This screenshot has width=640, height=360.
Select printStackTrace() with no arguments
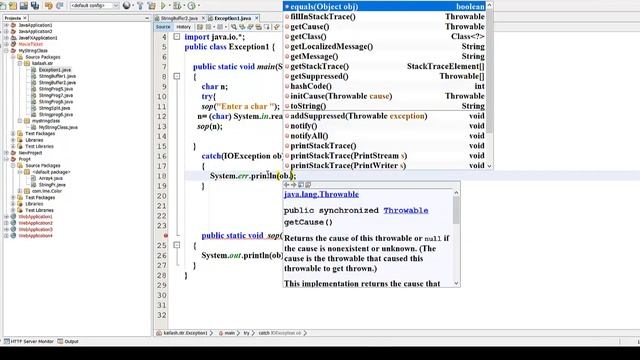click(385, 146)
